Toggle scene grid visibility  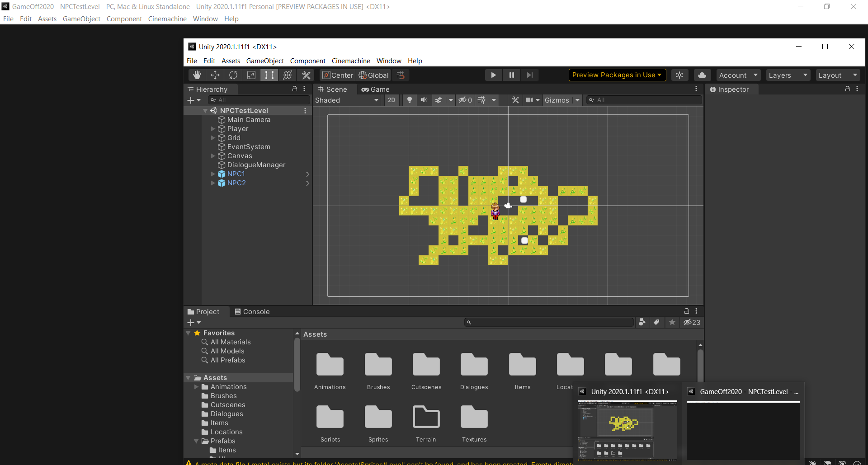pos(481,100)
